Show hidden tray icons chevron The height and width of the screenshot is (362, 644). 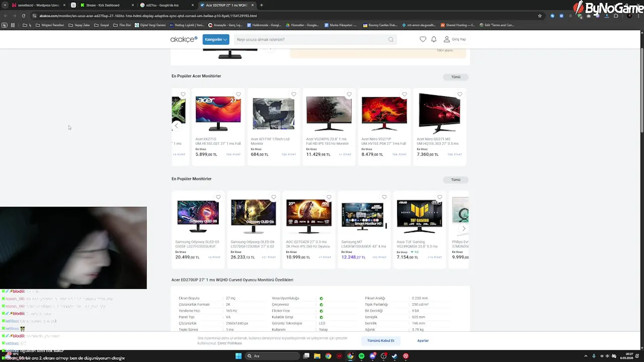coord(586,356)
